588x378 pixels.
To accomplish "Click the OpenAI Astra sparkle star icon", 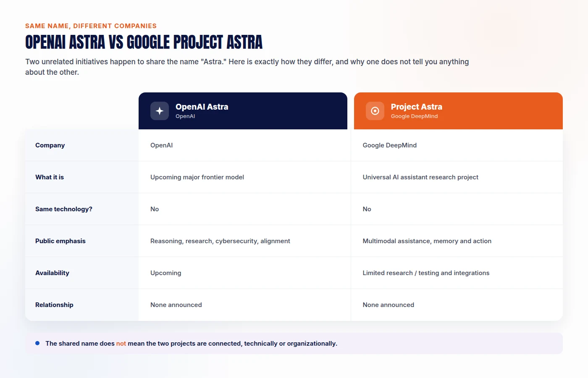I will [160, 111].
